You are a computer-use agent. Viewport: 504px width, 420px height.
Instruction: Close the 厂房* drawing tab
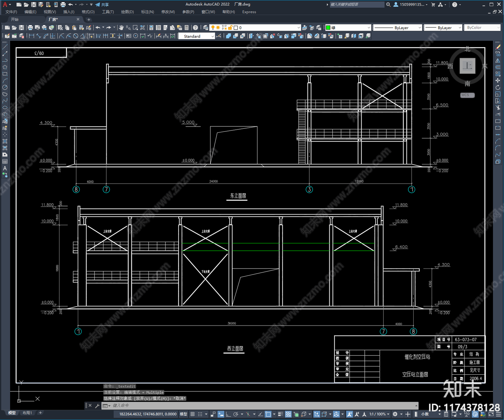pyautogui.click(x=78, y=19)
